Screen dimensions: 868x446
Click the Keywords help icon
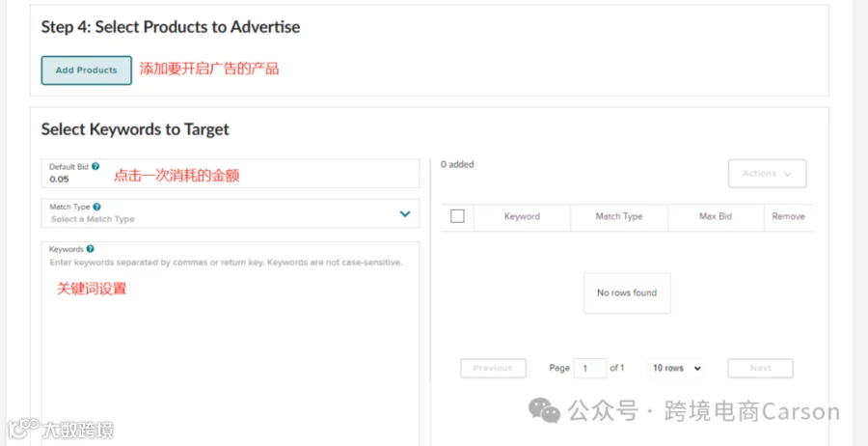pos(90,249)
